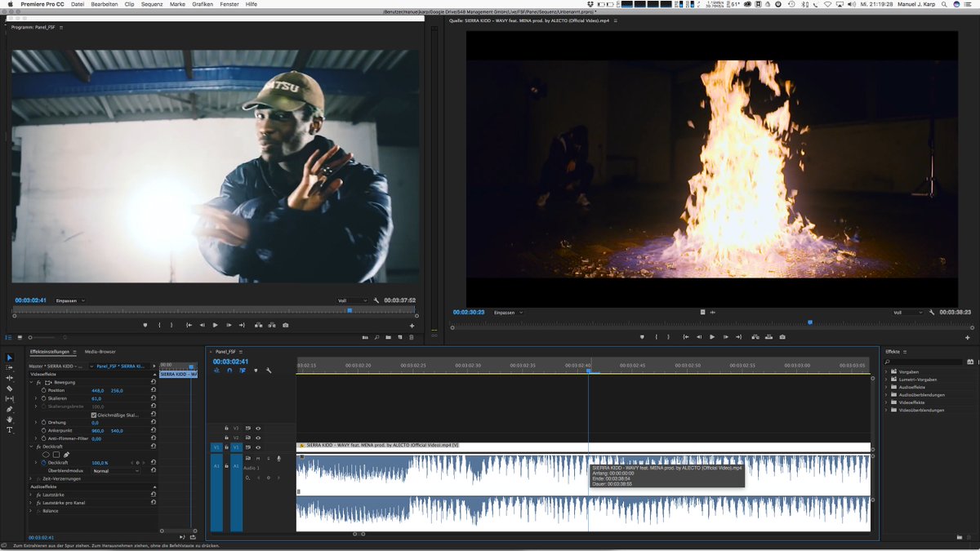The width and height of the screenshot is (980, 551).
Task: Select the video clip on track V1
Action: (583, 446)
